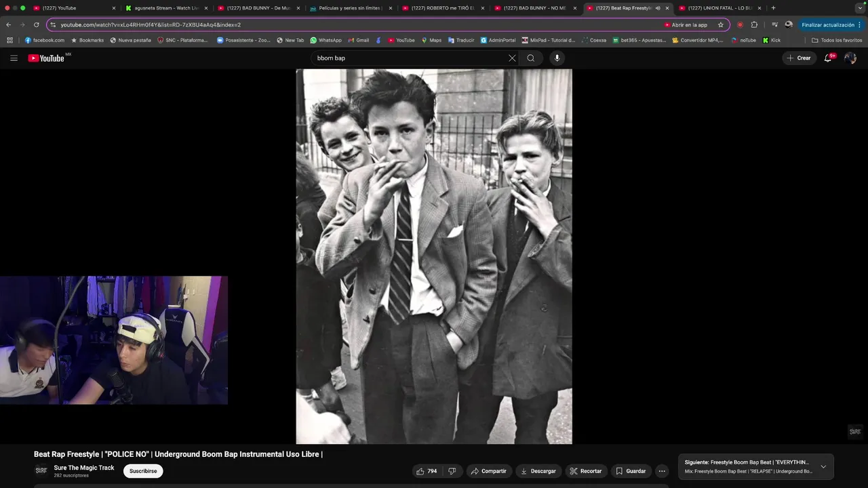Go to YouTube home via logo
Image resolution: width=868 pixels, height=488 pixels.
point(46,58)
